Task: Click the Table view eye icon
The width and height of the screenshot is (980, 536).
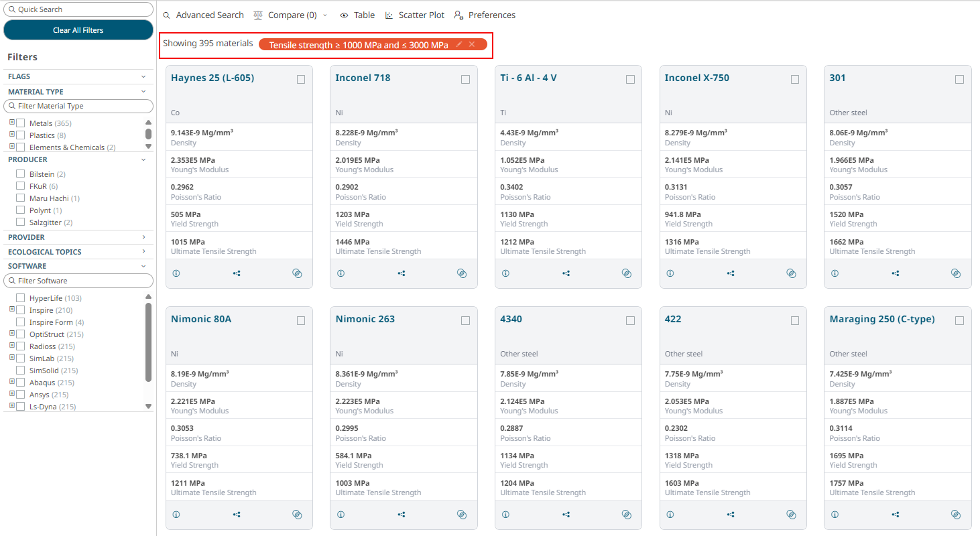Action: (x=344, y=15)
